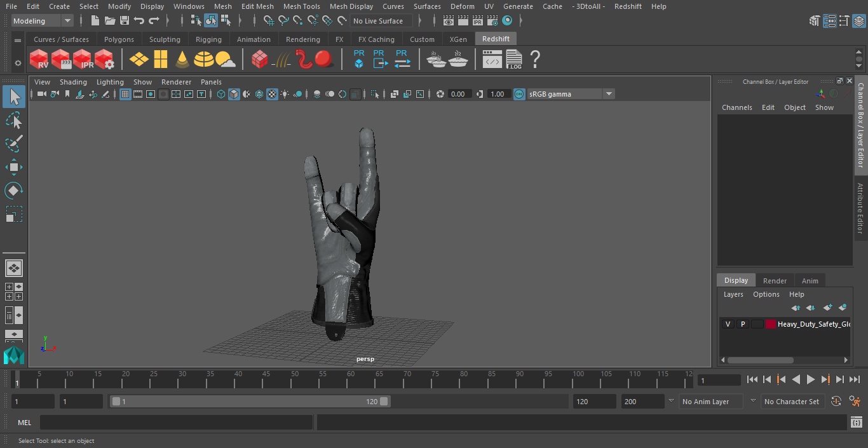Click the Redo arrow icon

click(154, 20)
